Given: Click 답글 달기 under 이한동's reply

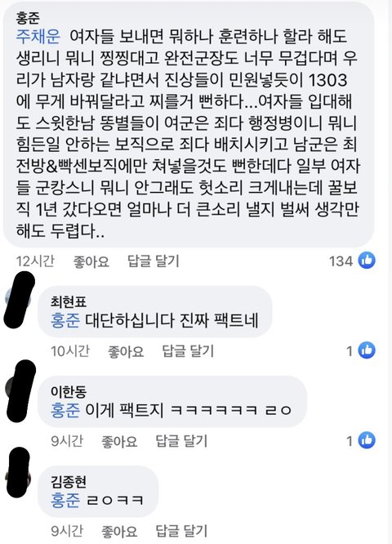Looking at the screenshot, I should pos(181,441).
